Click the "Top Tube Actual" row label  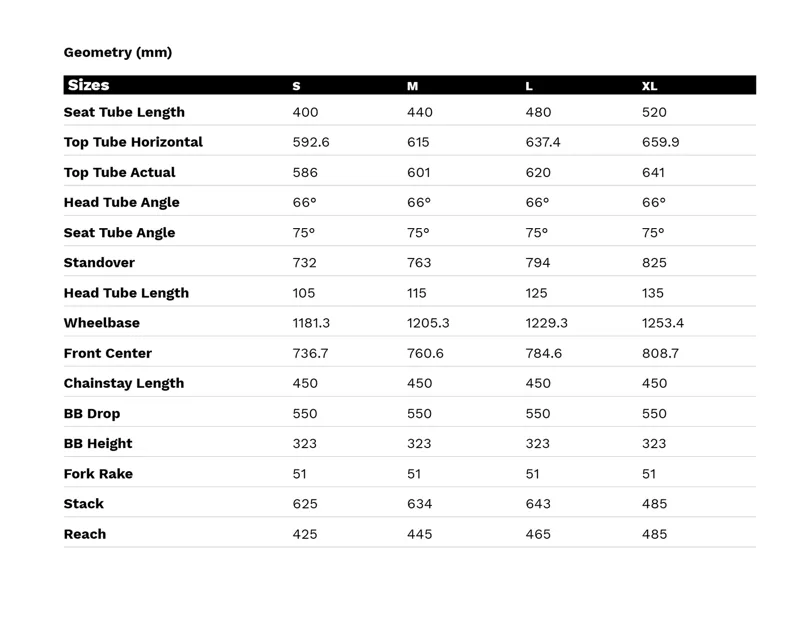(x=119, y=172)
